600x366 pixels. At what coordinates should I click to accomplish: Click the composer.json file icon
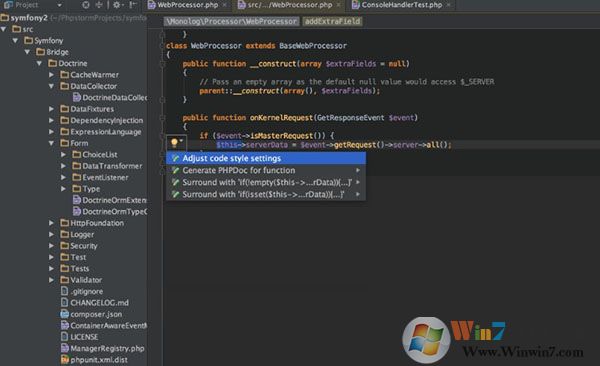[65, 314]
